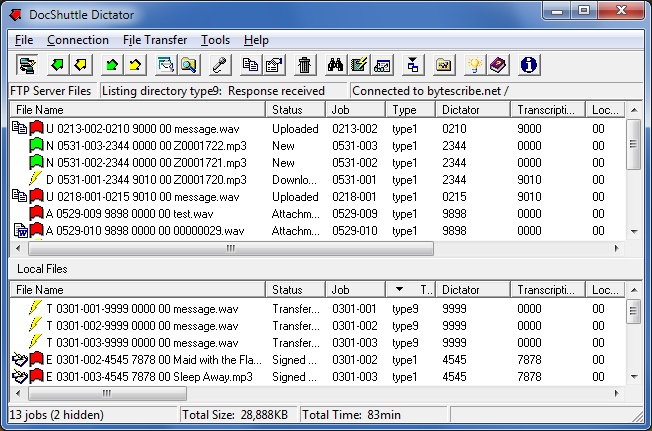Screen dimensions: 652x431
Task: Open the Connection menu
Action: tap(78, 40)
